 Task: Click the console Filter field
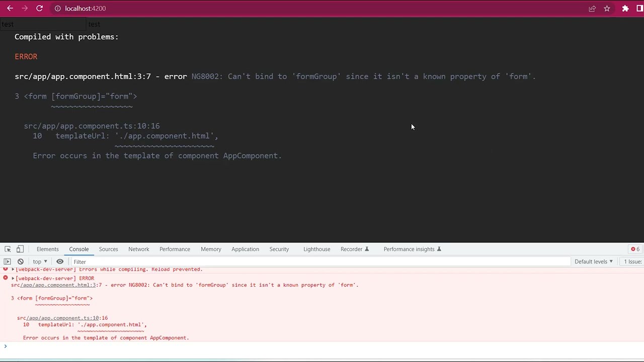tap(320, 261)
